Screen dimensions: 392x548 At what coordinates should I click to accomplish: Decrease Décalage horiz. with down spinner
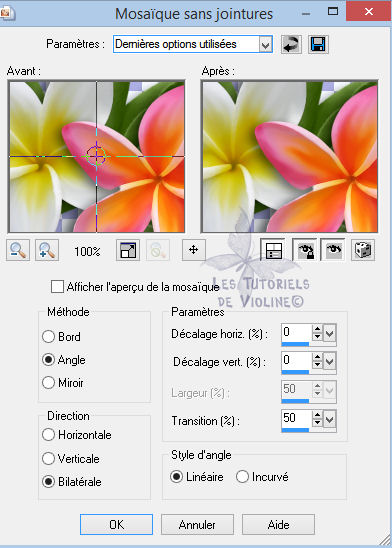click(x=317, y=337)
